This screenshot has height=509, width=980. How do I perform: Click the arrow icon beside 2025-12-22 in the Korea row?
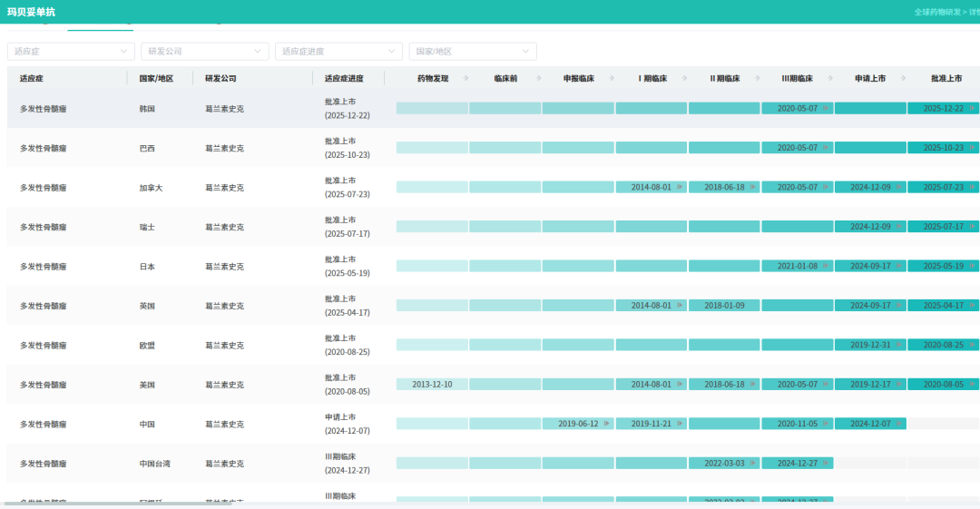(x=974, y=109)
